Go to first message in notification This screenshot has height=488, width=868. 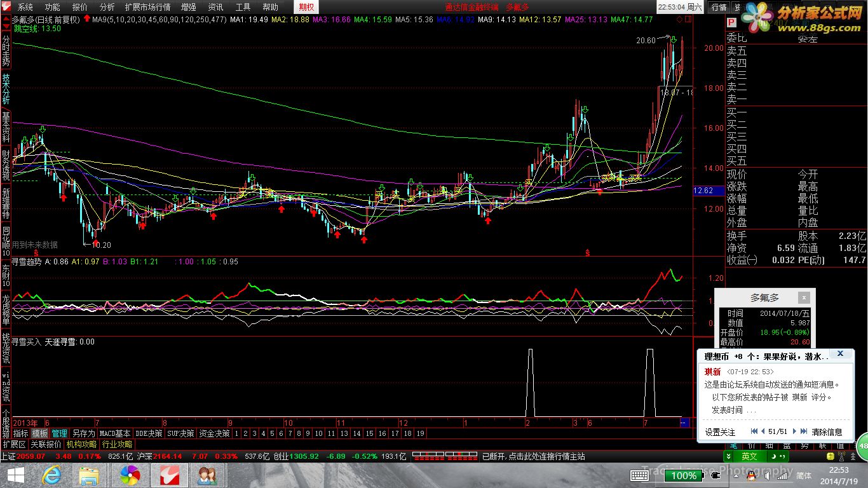point(754,431)
